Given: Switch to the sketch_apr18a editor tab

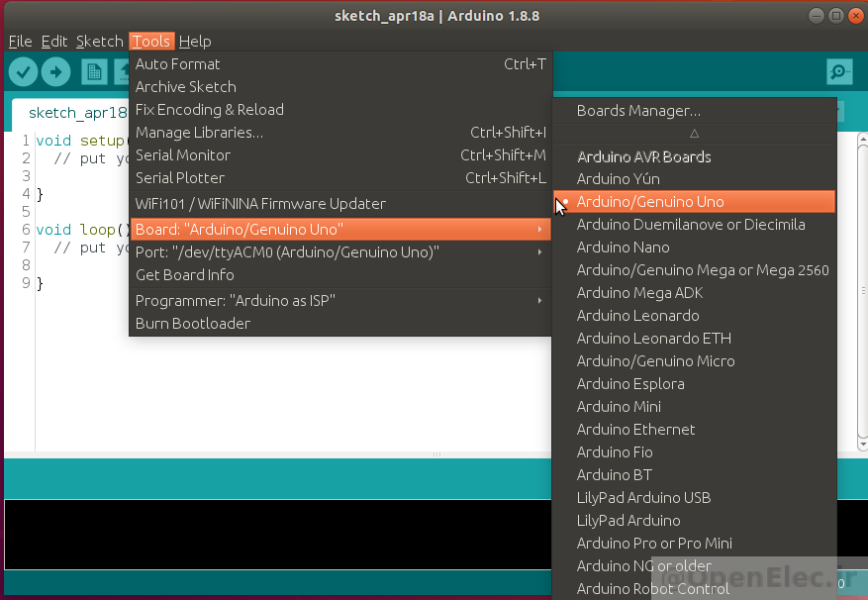Looking at the screenshot, I should pyautogui.click(x=71, y=114).
